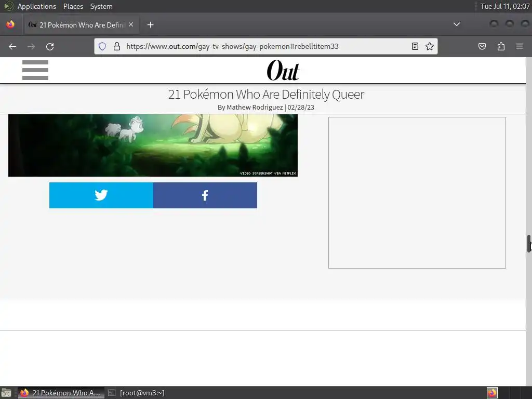Click author name Mathew Rodriguez
Viewport: 532px width, 399px height.
click(255, 107)
